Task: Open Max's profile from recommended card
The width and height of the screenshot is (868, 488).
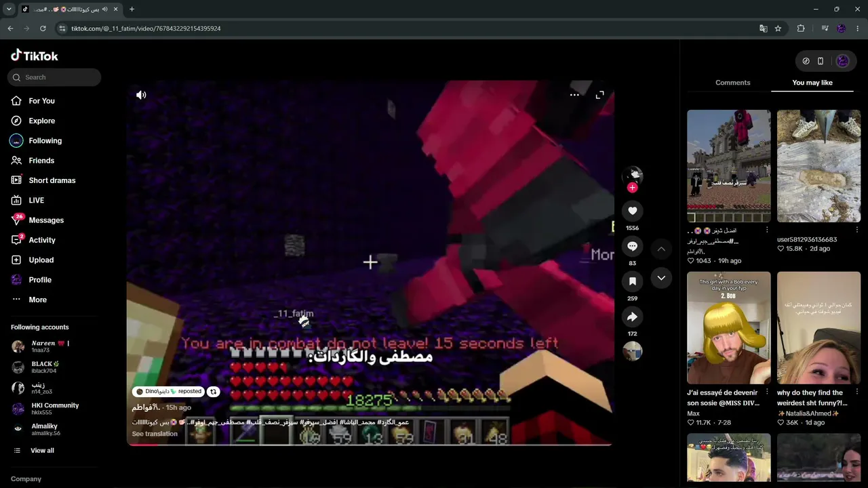Action: [x=693, y=413]
